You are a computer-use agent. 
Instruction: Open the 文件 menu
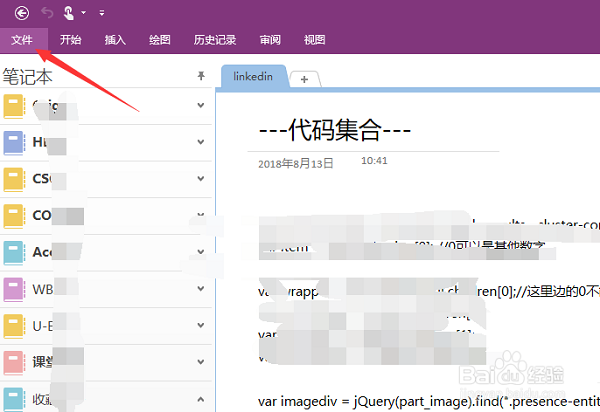click(22, 40)
